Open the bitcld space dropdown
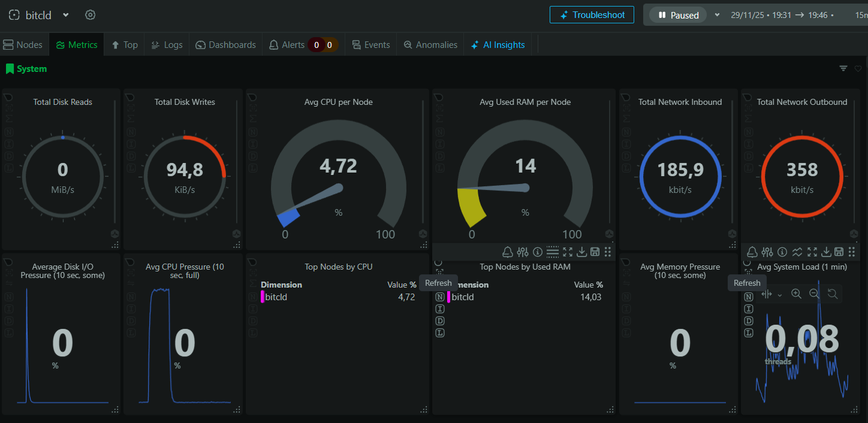Image resolution: width=868 pixels, height=423 pixels. [66, 15]
